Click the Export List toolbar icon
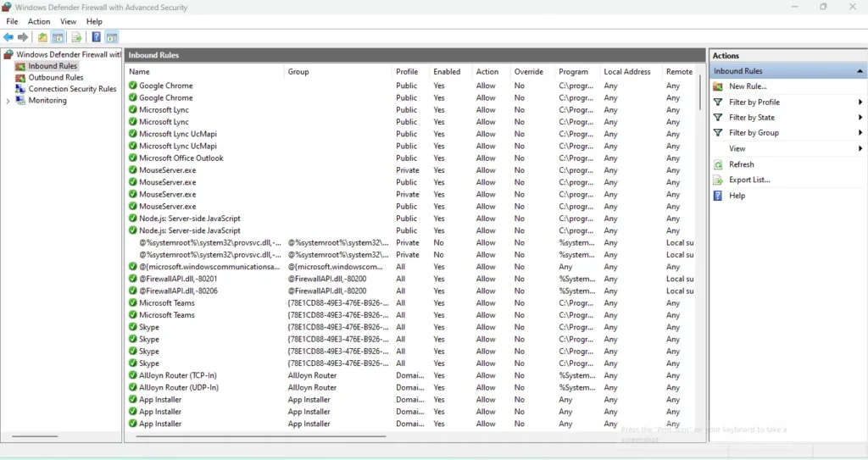 77,37
